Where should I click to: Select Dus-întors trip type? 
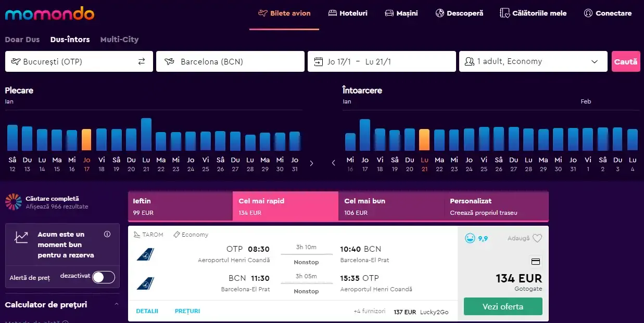pyautogui.click(x=70, y=40)
